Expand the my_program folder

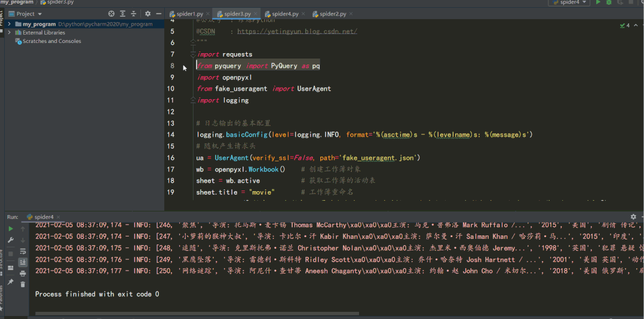pyautogui.click(x=9, y=24)
